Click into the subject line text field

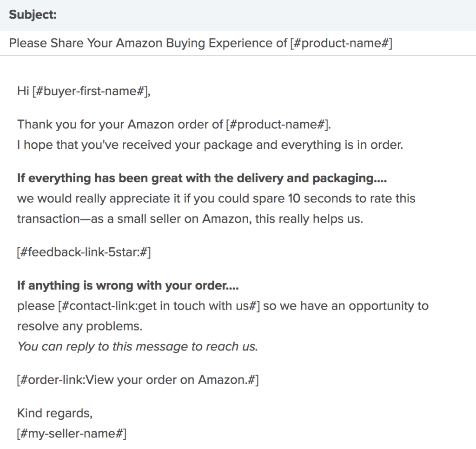click(238, 43)
